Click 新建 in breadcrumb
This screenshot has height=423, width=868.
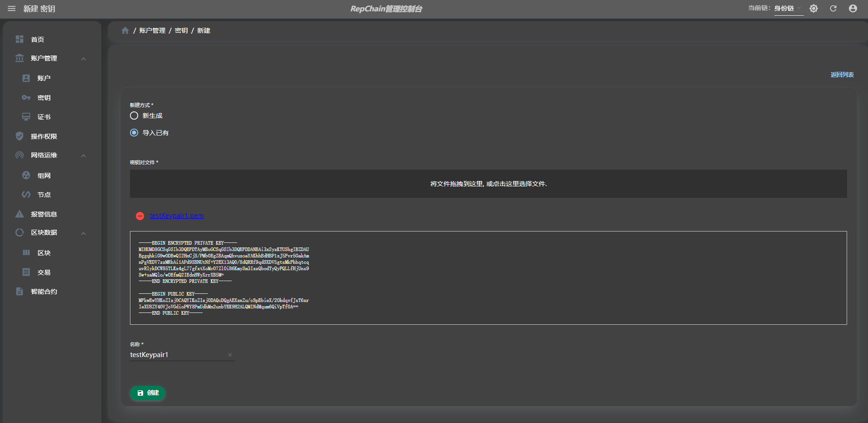(x=204, y=30)
